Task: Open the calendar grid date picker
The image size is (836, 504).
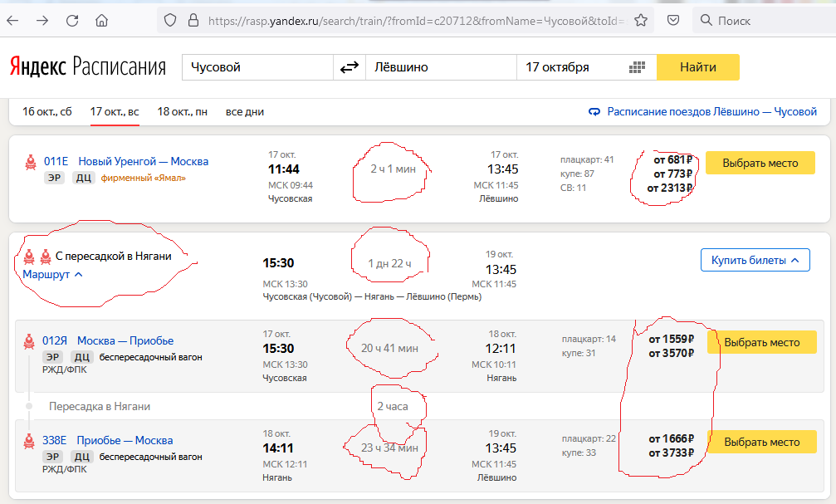Action: 637,67
